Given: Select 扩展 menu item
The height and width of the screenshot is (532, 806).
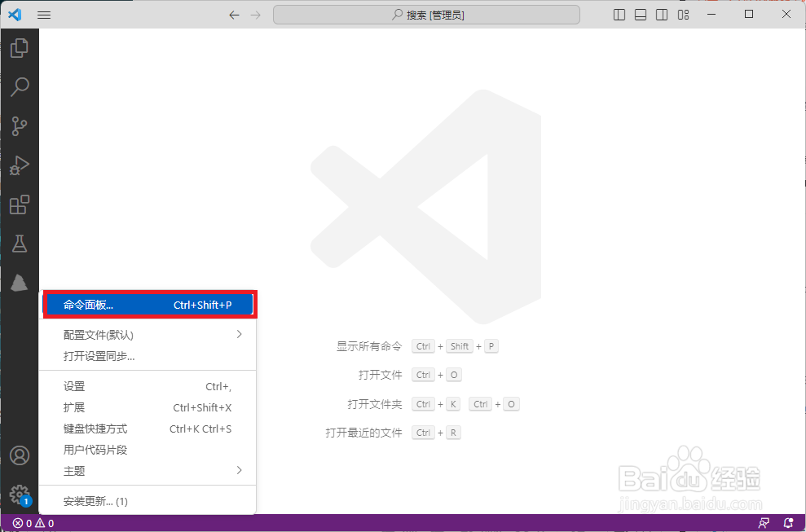Looking at the screenshot, I should [x=148, y=407].
